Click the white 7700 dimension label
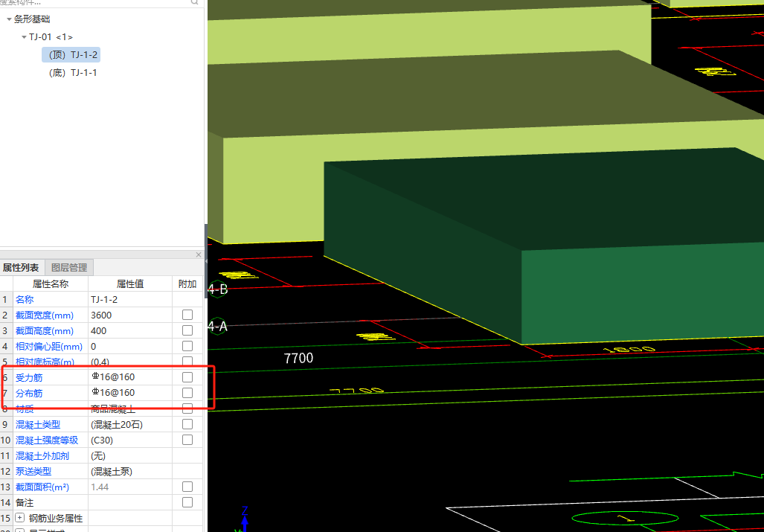 point(298,359)
